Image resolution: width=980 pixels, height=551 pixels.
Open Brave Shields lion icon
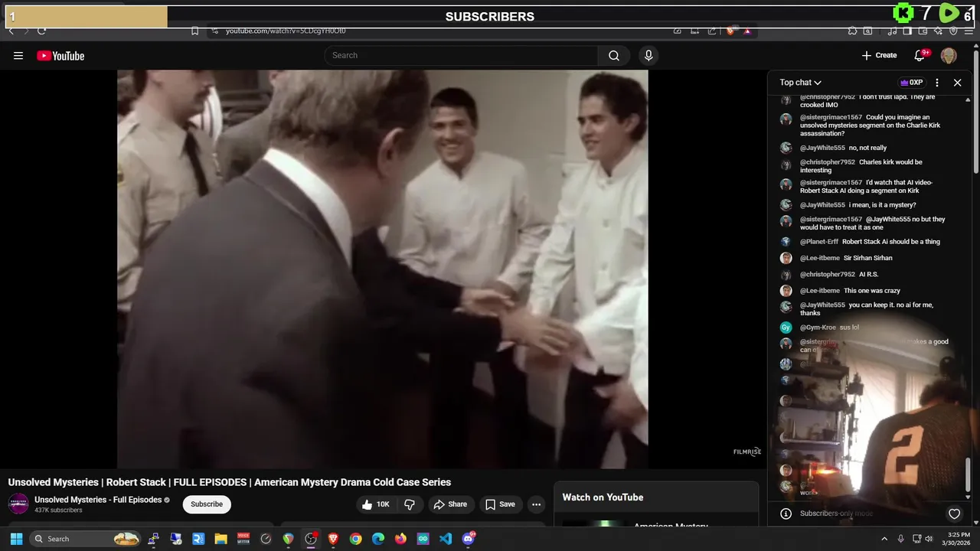[x=730, y=31]
